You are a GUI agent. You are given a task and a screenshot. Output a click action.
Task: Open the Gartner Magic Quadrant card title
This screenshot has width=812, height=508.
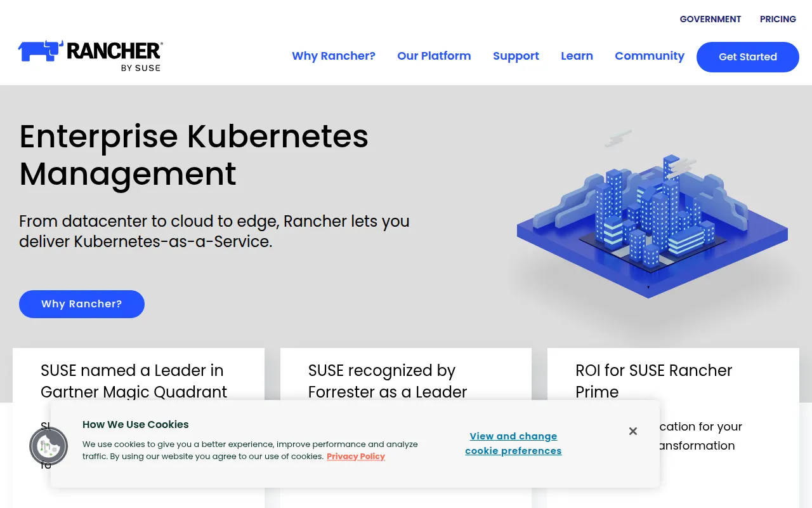point(134,381)
